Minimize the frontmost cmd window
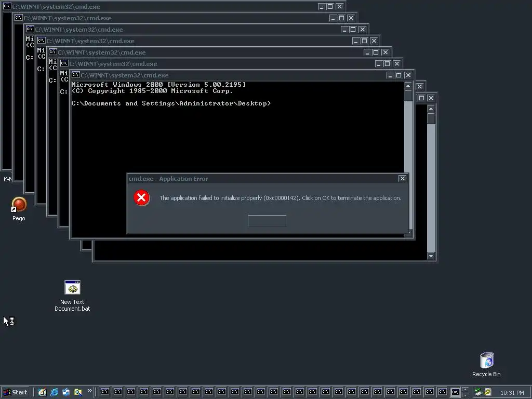This screenshot has width=532, height=399. click(390, 75)
